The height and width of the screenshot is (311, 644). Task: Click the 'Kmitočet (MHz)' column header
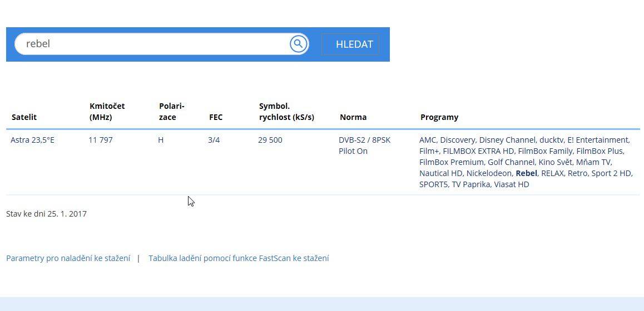tap(107, 112)
